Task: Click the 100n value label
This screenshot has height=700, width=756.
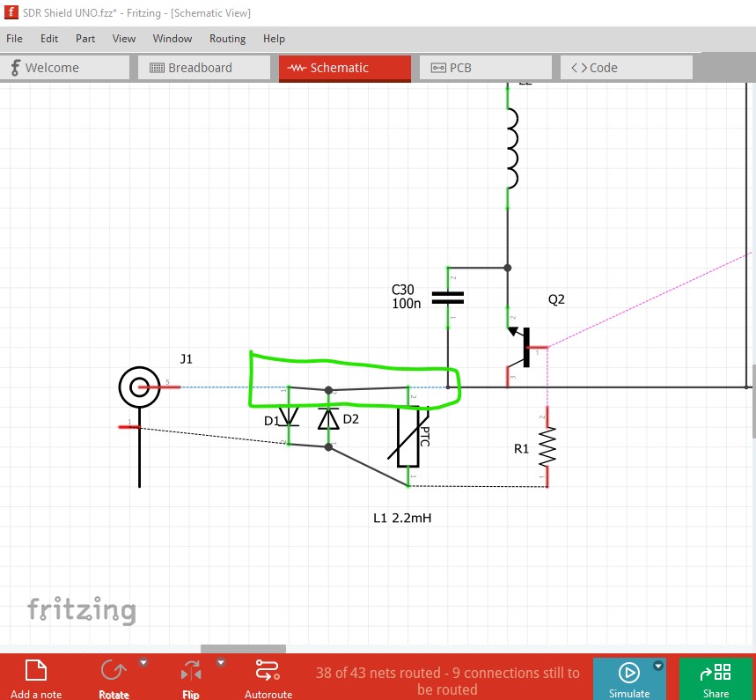Action: (406, 304)
